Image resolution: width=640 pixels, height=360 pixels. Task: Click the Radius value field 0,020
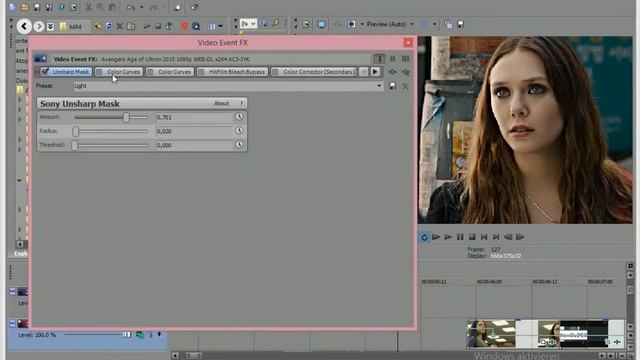click(194, 131)
